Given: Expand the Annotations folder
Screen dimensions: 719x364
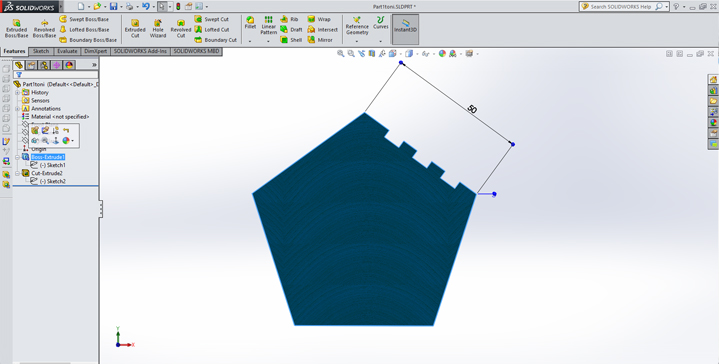Looking at the screenshot, I should 17,109.
